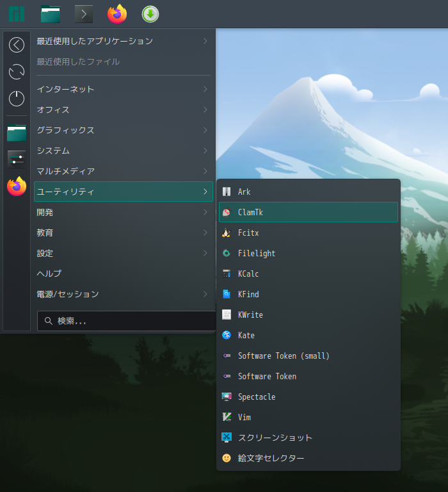Click the スクリーンショット scissors icon
This screenshot has height=492, width=448.
[x=227, y=438]
